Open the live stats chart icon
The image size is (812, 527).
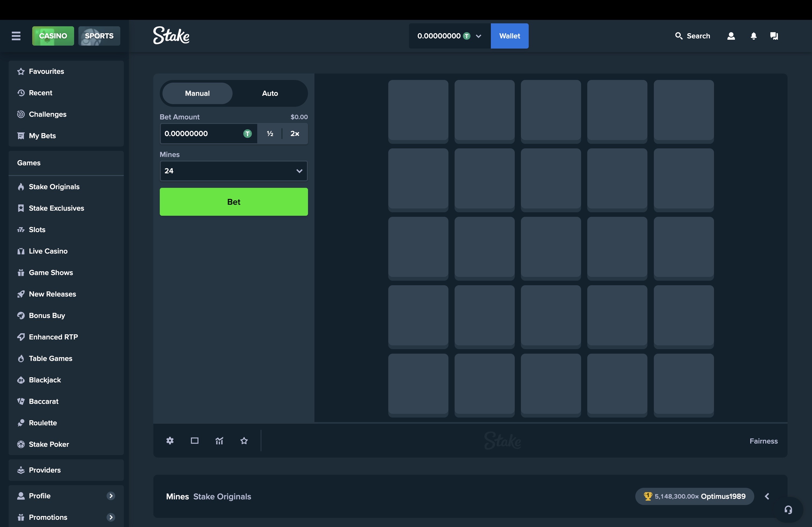click(x=219, y=440)
